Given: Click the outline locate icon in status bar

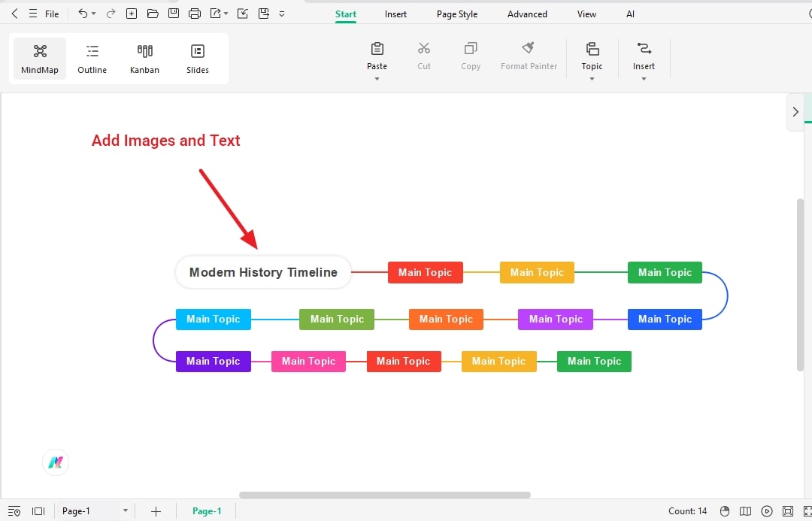Looking at the screenshot, I should [x=14, y=511].
